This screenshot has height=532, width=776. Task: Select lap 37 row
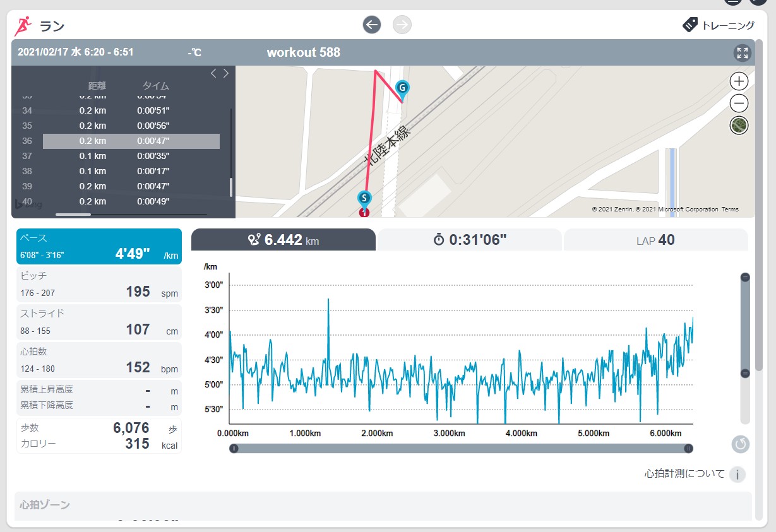(x=131, y=156)
